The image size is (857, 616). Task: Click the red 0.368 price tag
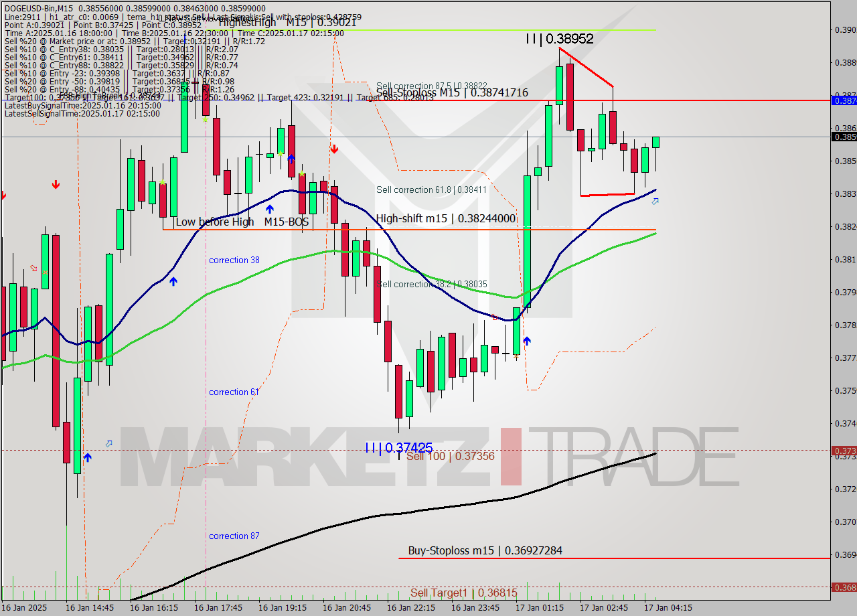click(844, 587)
